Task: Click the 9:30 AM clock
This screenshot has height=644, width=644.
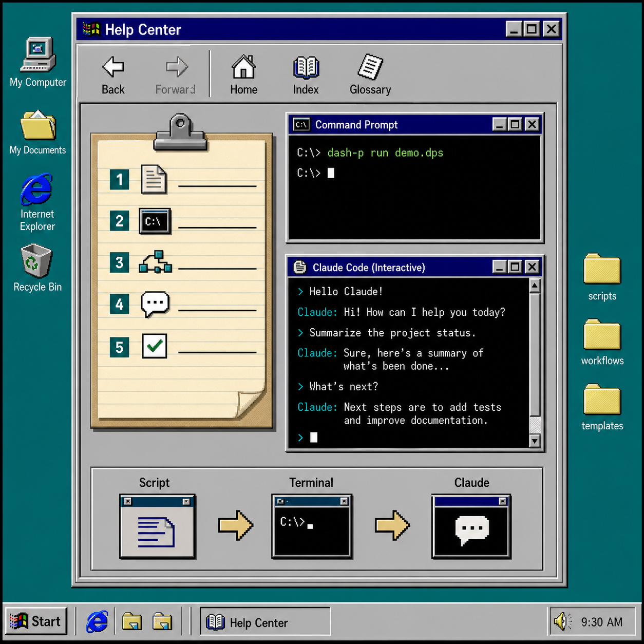Action: tap(602, 622)
